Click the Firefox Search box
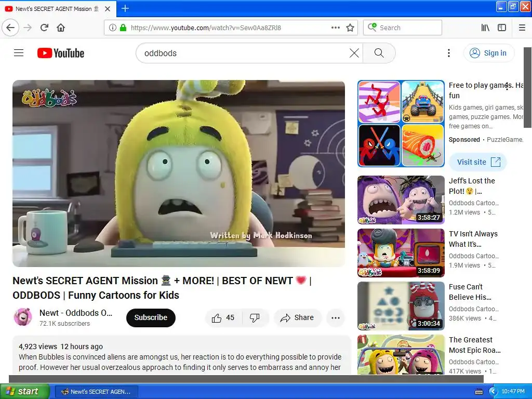532x399 pixels. tap(403, 28)
